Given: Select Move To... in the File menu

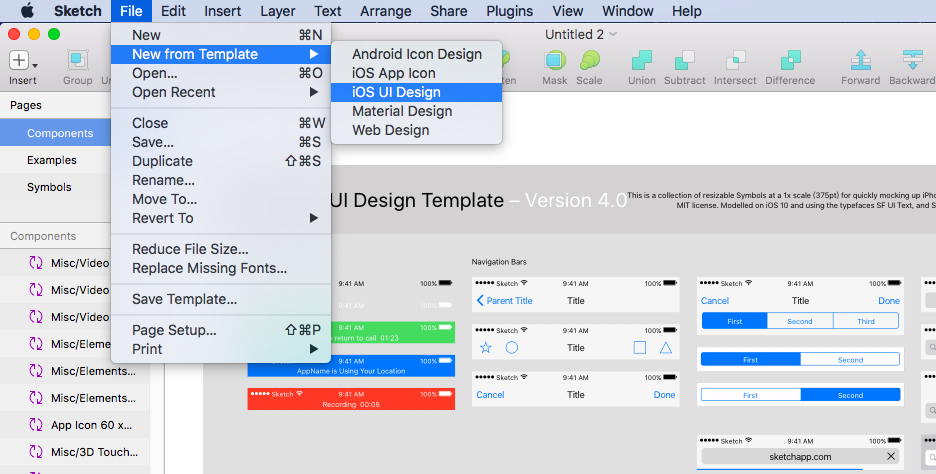Looking at the screenshot, I should click(221, 199).
